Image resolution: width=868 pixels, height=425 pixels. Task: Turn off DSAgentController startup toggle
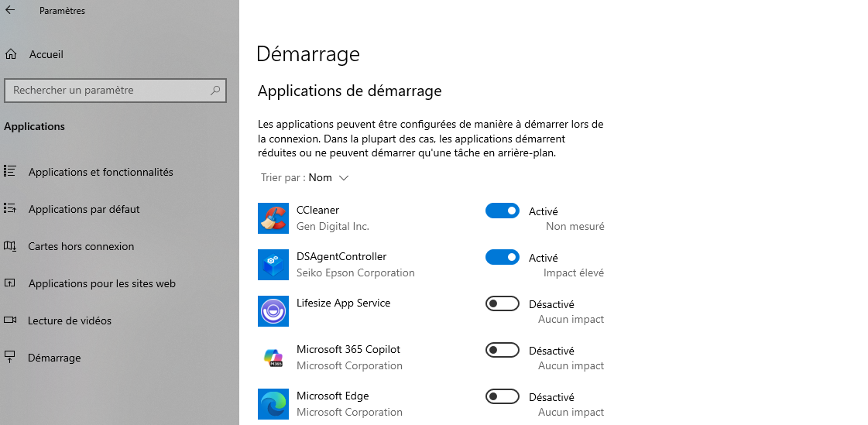[x=502, y=257]
